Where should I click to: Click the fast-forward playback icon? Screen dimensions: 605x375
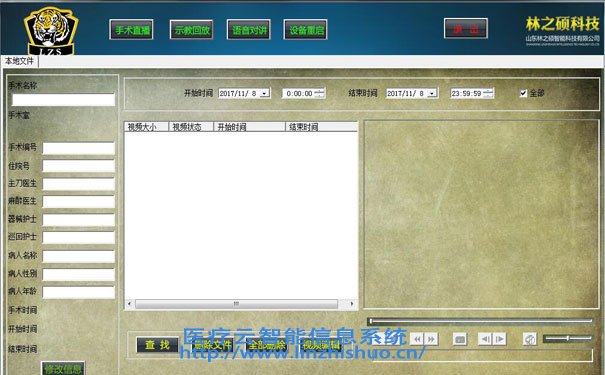[x=431, y=339]
